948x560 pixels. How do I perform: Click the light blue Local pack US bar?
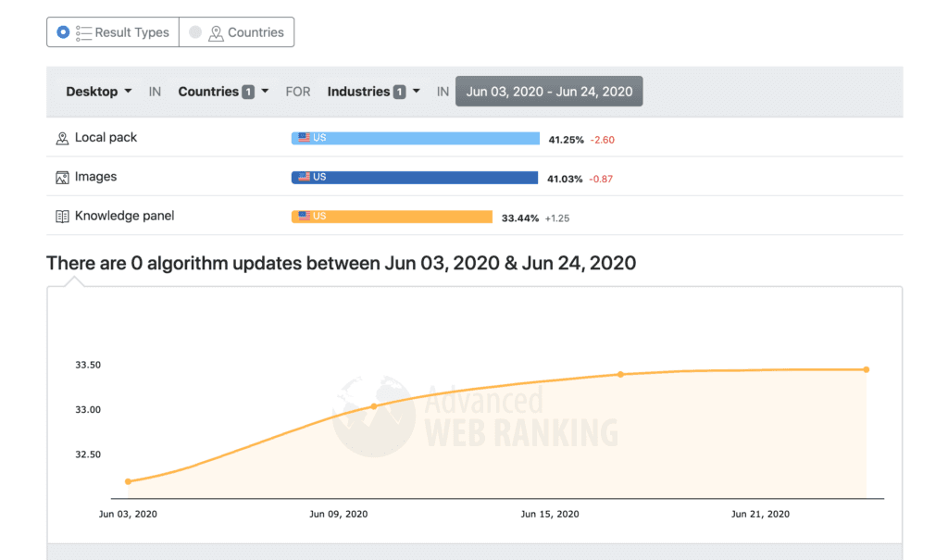[416, 138]
